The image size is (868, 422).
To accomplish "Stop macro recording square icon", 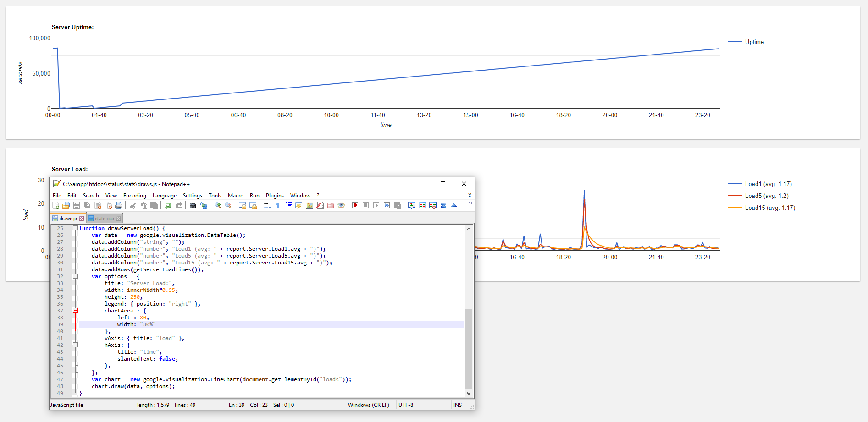I will 365,205.
